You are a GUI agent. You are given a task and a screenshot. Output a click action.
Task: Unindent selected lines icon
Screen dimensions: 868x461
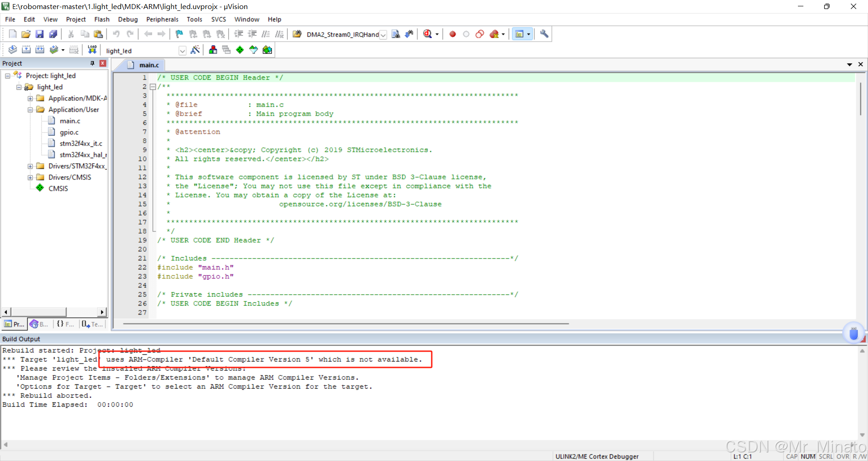252,34
